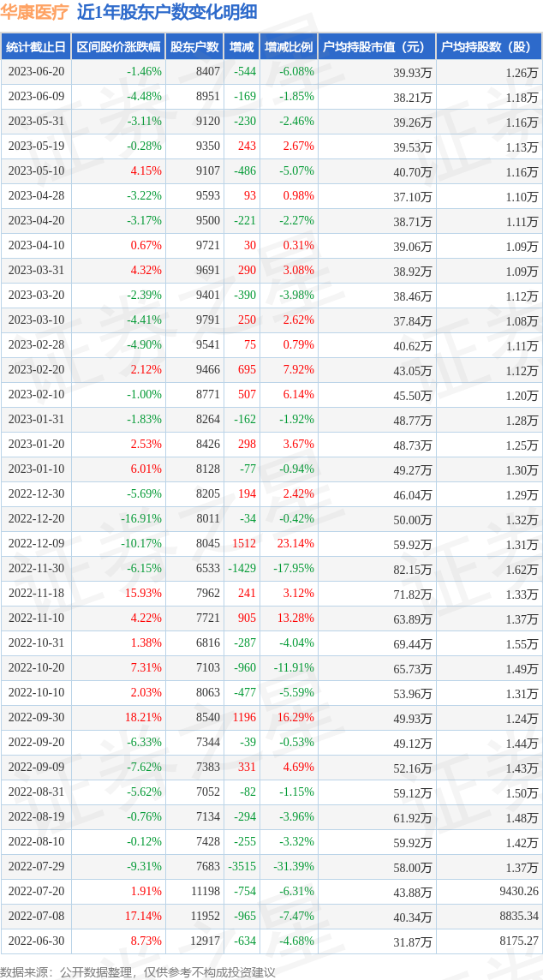Click the 数据来源 disclaimer footer text
Screen dimensions: 543x980
tap(137, 971)
